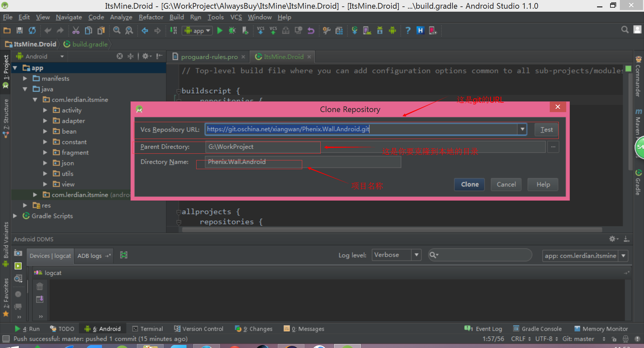This screenshot has width=644, height=348.
Task: Click the scroll from source target icon
Action: tap(119, 56)
